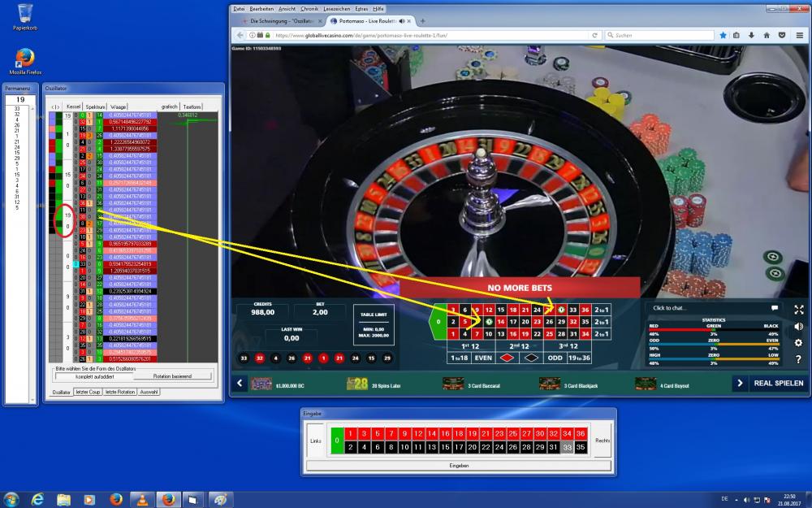Open Internet Explorer from the taskbar
Viewport: 812px width, 508px height.
click(37, 500)
